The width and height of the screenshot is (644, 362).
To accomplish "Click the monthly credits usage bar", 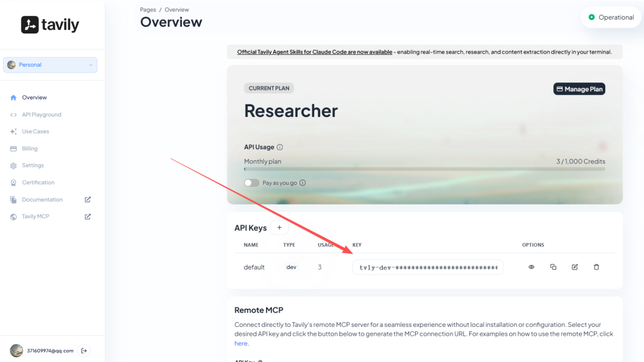I will click(x=424, y=169).
